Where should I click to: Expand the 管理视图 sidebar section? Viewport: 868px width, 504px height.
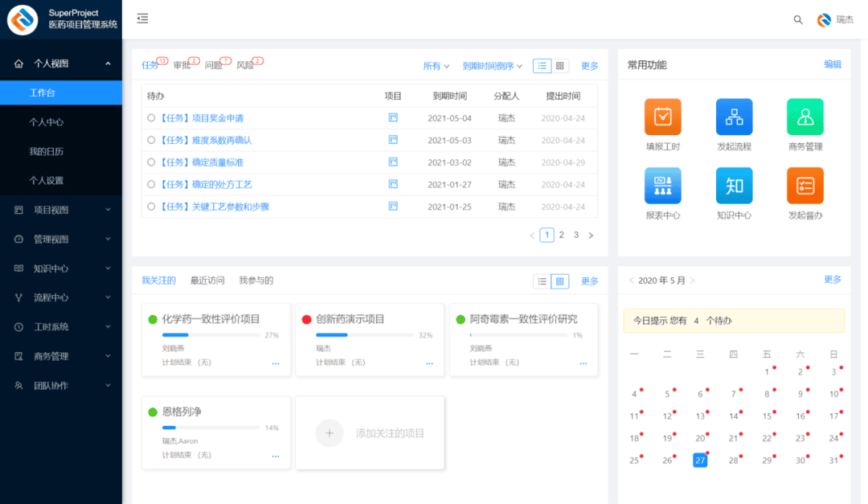click(x=61, y=240)
